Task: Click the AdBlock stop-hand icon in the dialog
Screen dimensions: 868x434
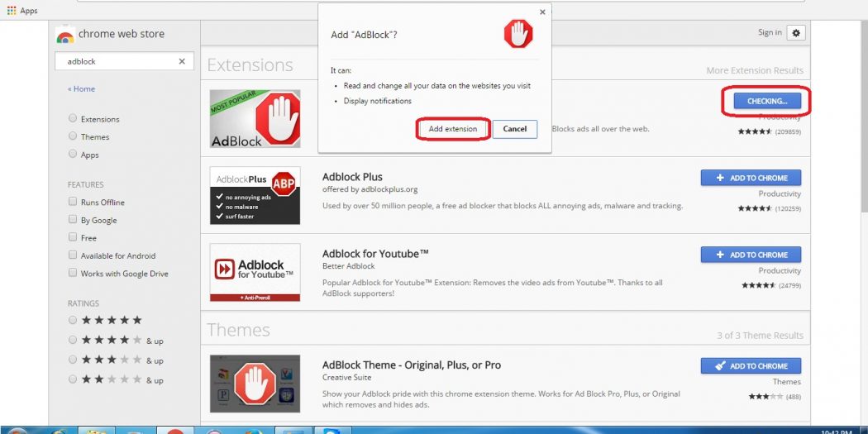Action: pyautogui.click(x=518, y=35)
